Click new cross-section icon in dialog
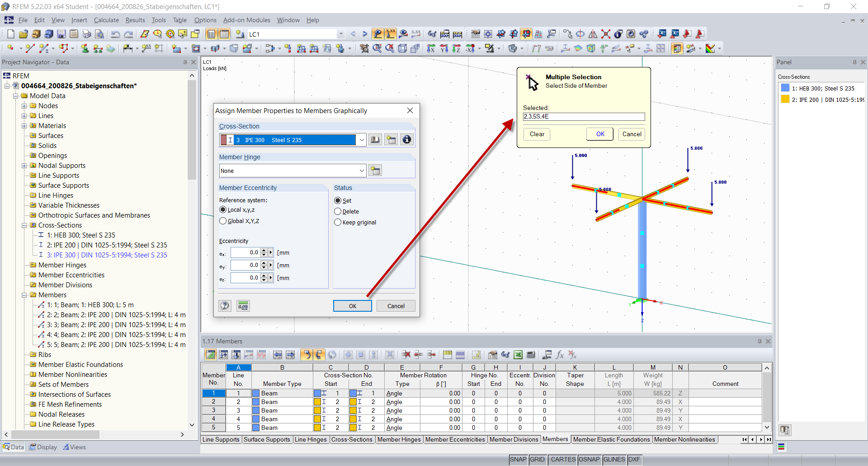The image size is (868, 466). [x=391, y=140]
